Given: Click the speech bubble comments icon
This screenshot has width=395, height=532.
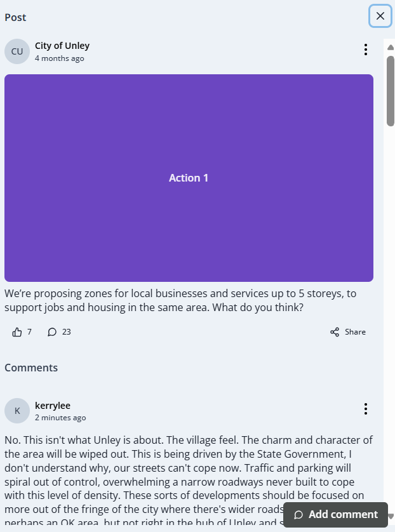Looking at the screenshot, I should [52, 332].
